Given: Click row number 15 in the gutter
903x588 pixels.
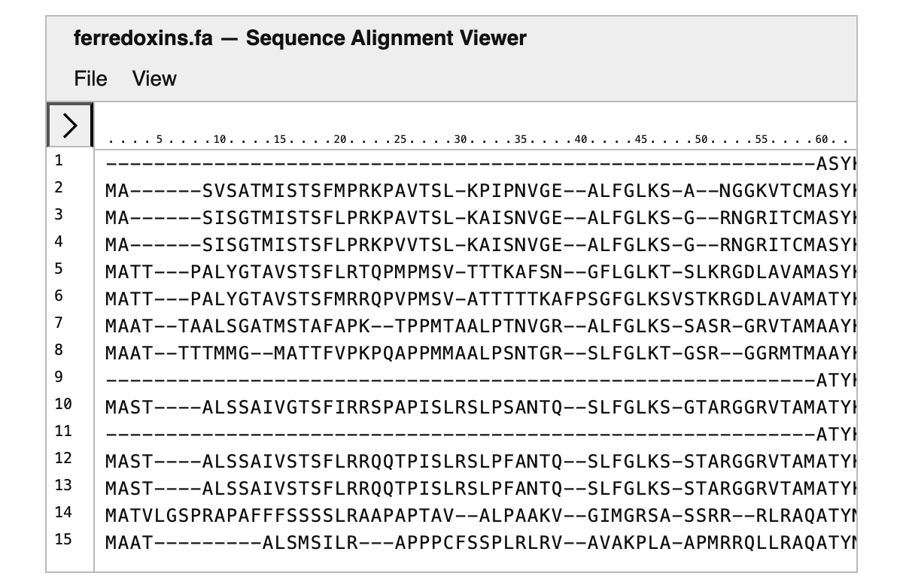Looking at the screenshot, I should click(62, 539).
